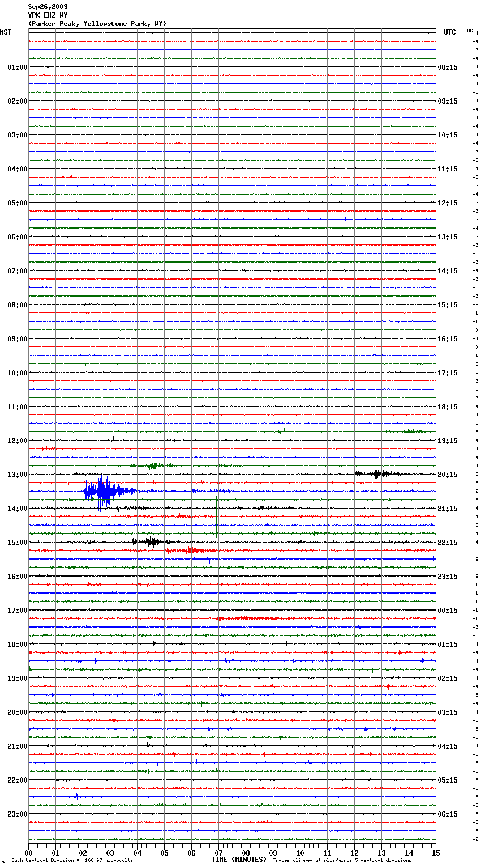Select the station code YPK EHZ WY
Image resolution: width=481 pixels, height=868 pixels.
tap(48, 15)
